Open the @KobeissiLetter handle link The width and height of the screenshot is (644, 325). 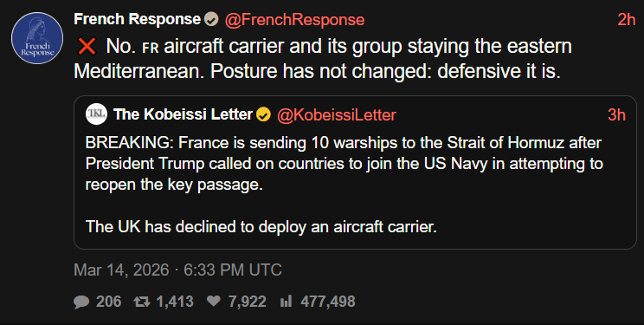click(337, 114)
